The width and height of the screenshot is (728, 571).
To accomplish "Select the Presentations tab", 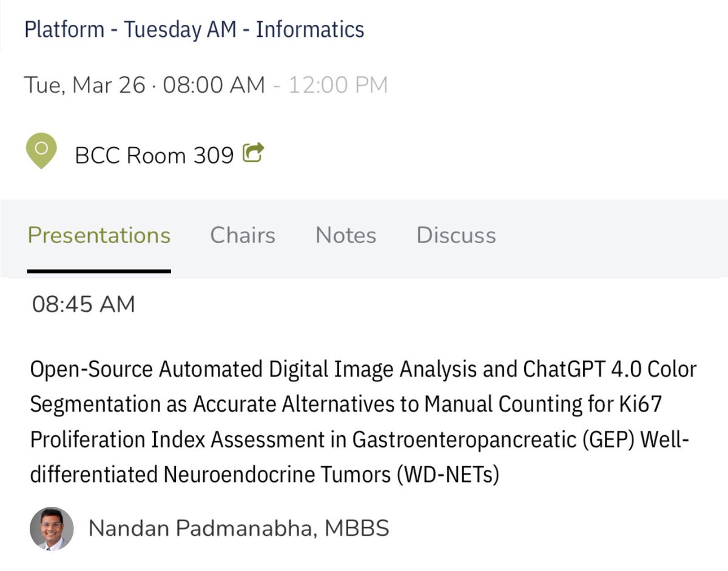I will coord(98,235).
